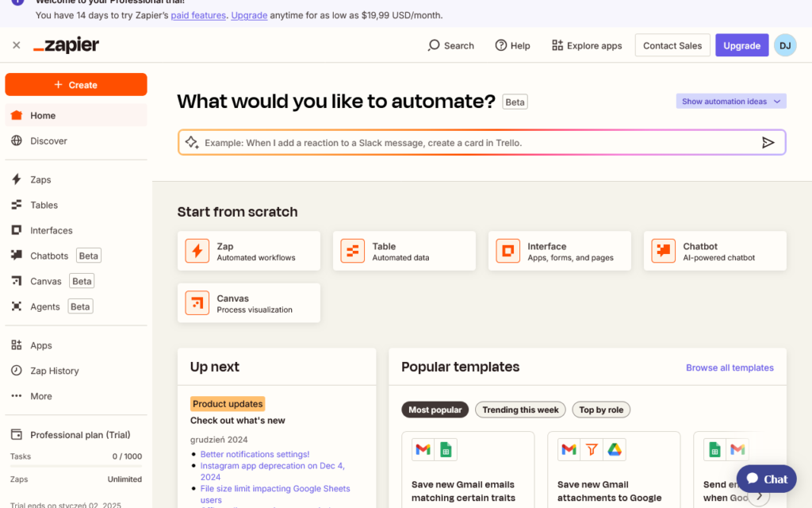Screen dimensions: 812x508
Task: Open Search in the top bar
Action: (450, 45)
